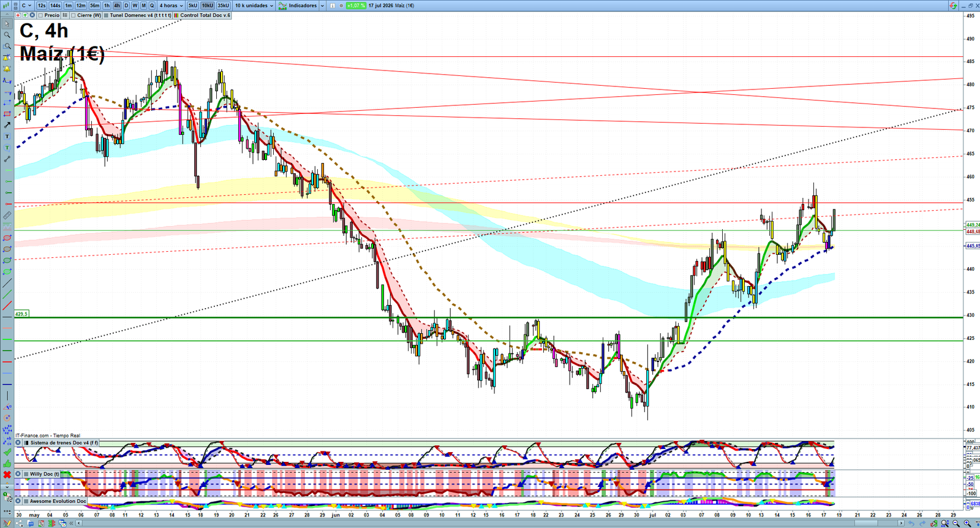Close the price panel with blue X icon
Screen dimensions: 980x528
32,15
